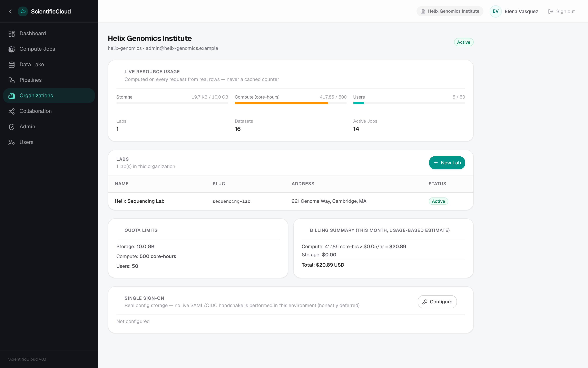Click the Users gear-person icon

[x=12, y=142]
